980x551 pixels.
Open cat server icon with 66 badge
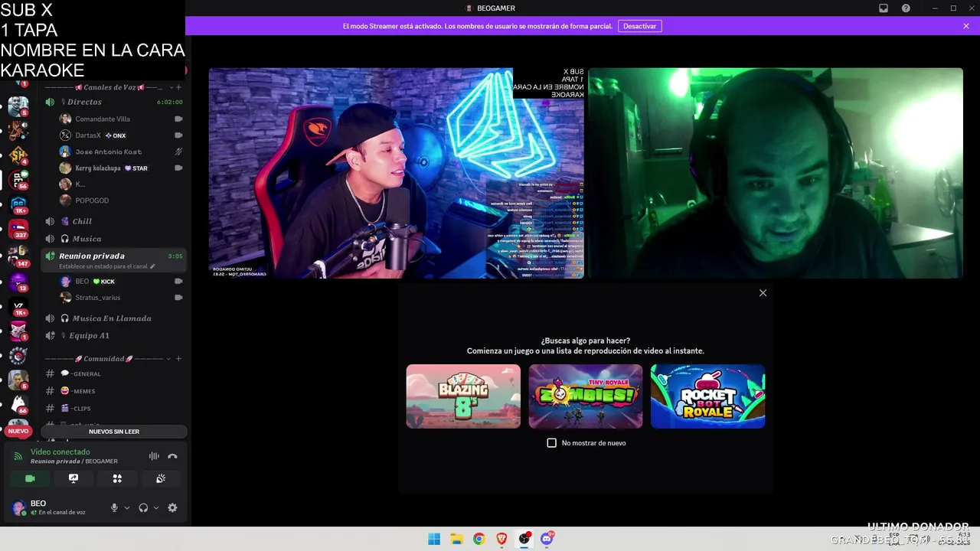tap(18, 404)
